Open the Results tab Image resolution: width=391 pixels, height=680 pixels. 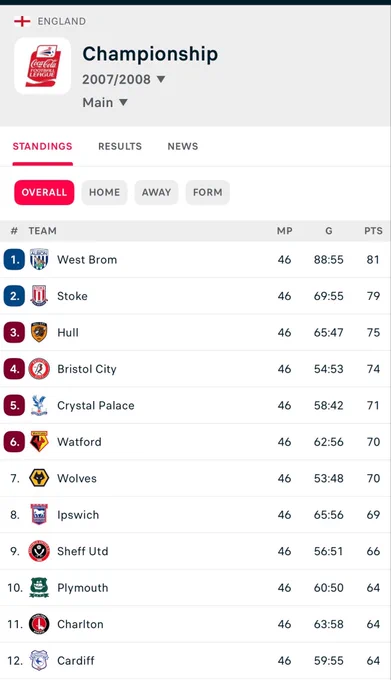click(x=120, y=146)
